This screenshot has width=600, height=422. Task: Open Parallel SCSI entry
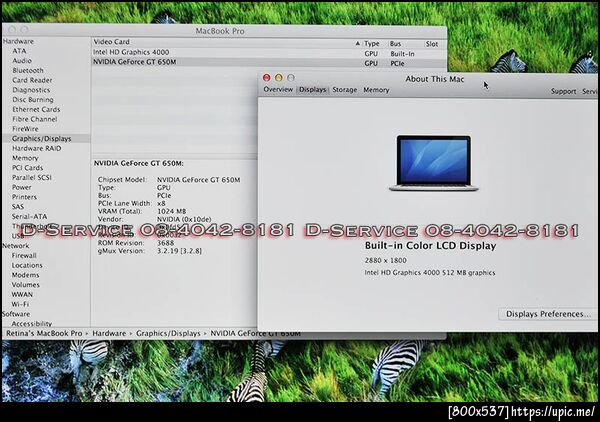[31, 178]
